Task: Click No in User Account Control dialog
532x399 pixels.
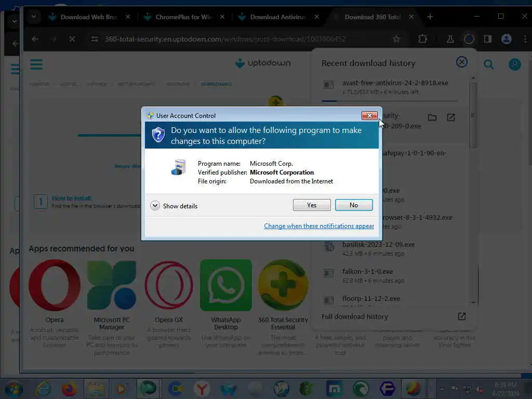Action: (x=353, y=205)
